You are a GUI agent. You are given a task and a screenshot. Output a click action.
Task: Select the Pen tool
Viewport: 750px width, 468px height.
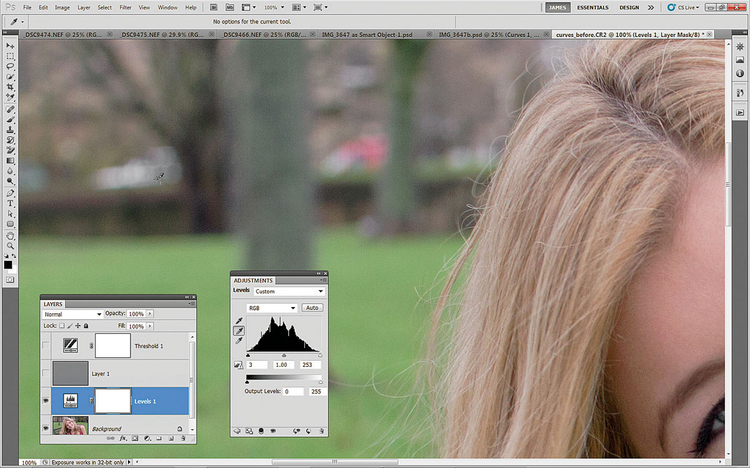coord(10,193)
